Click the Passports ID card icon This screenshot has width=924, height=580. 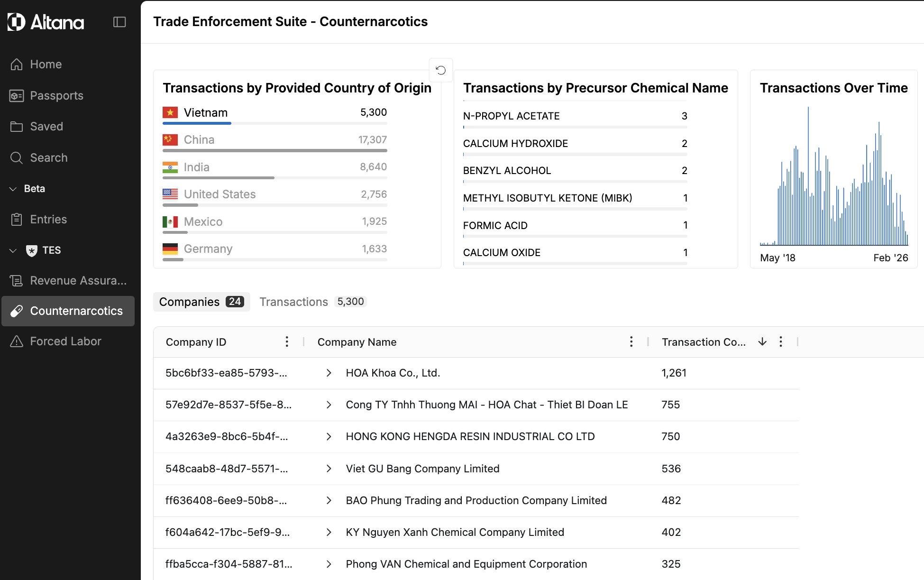coord(17,96)
